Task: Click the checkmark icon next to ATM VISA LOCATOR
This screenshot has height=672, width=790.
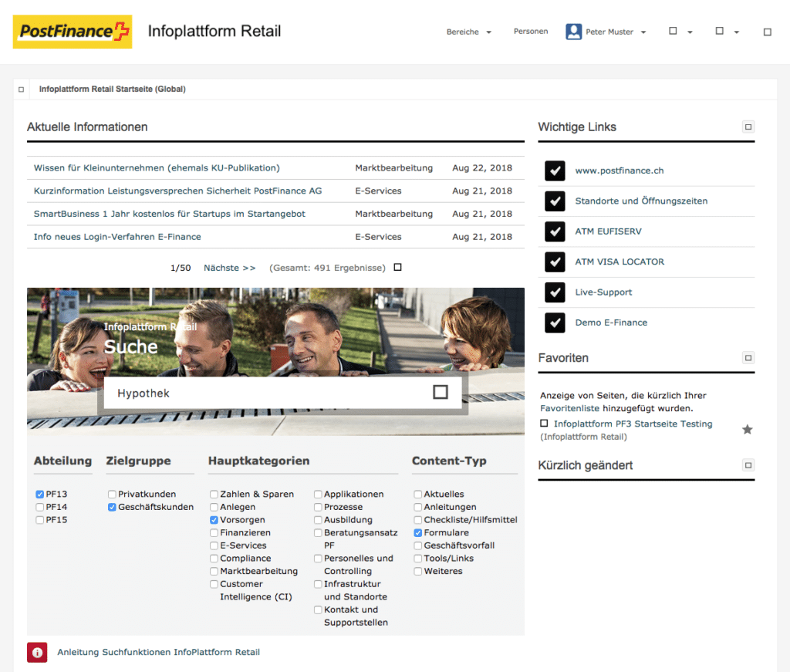Action: [555, 262]
